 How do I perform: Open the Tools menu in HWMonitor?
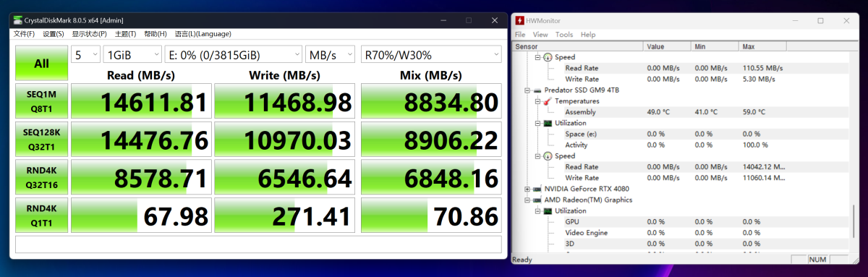pyautogui.click(x=564, y=34)
